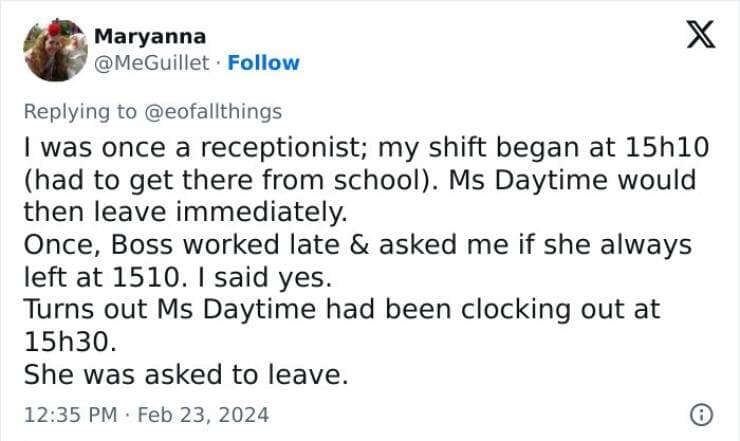Open the Twitter info circle icon
The height and width of the screenshot is (441, 740).
pos(701,413)
